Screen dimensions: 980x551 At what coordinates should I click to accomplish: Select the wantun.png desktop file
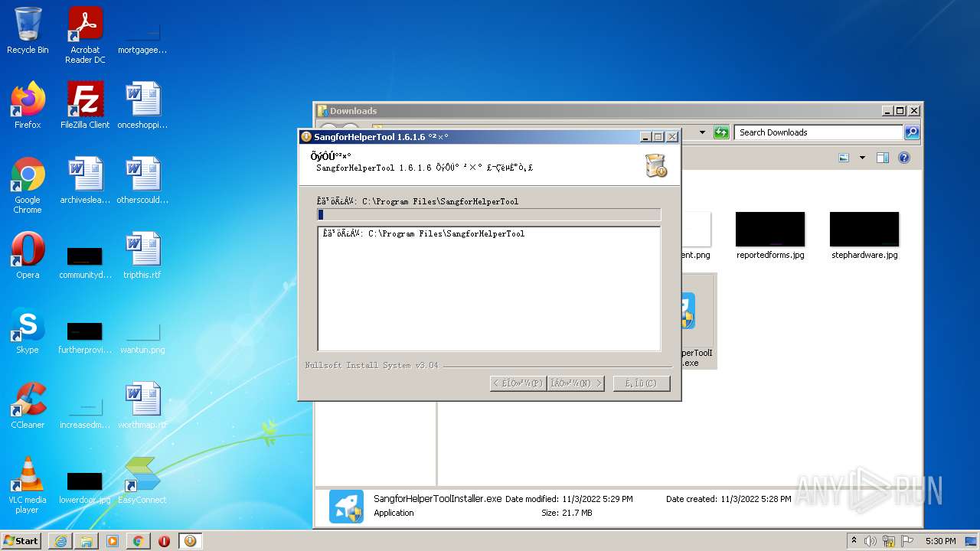click(142, 336)
